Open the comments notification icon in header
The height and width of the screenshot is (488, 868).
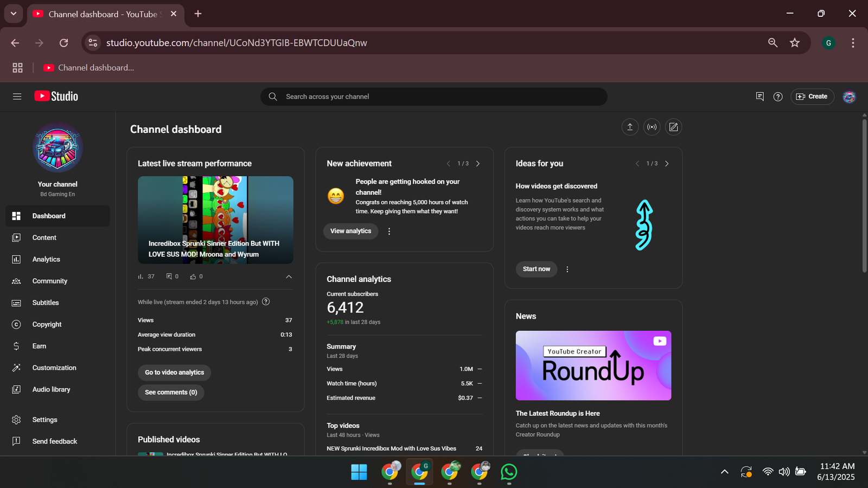point(759,97)
